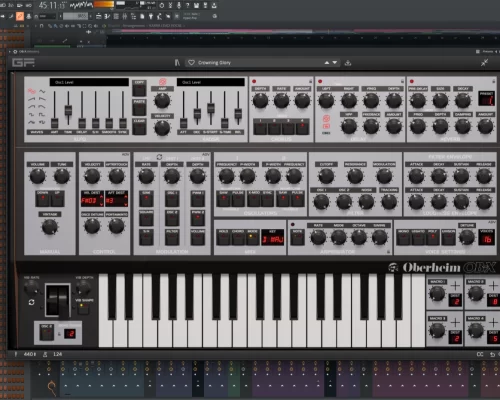This screenshot has width=500, height=400.
Task: Toggle the Manual transpose DOWN button
Action: point(43,199)
